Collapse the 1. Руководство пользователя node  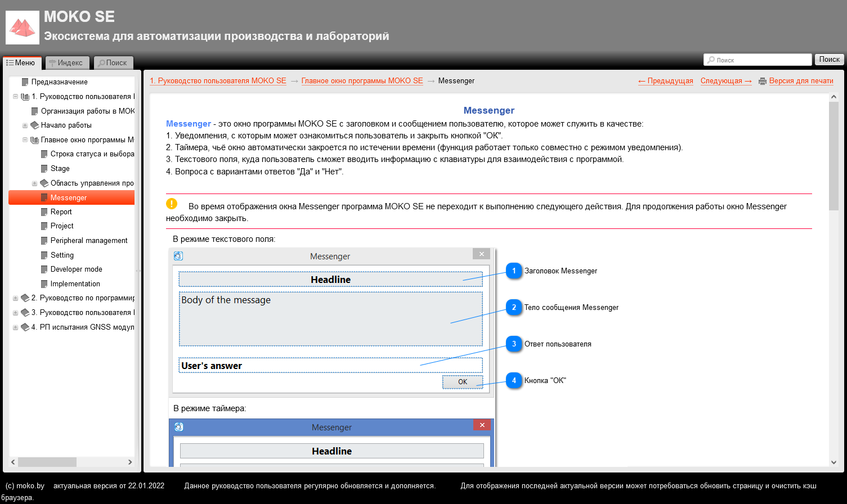tap(15, 97)
